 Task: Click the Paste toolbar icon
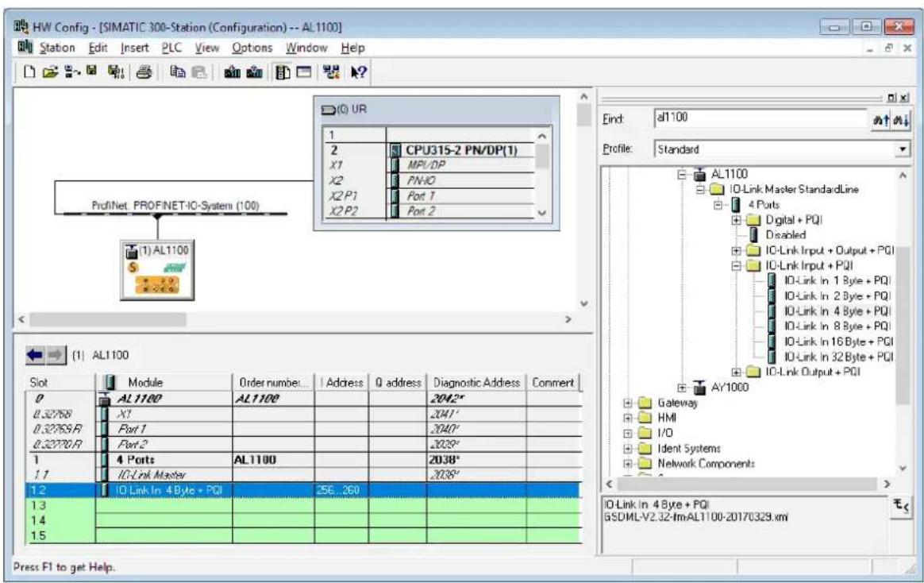click(199, 72)
